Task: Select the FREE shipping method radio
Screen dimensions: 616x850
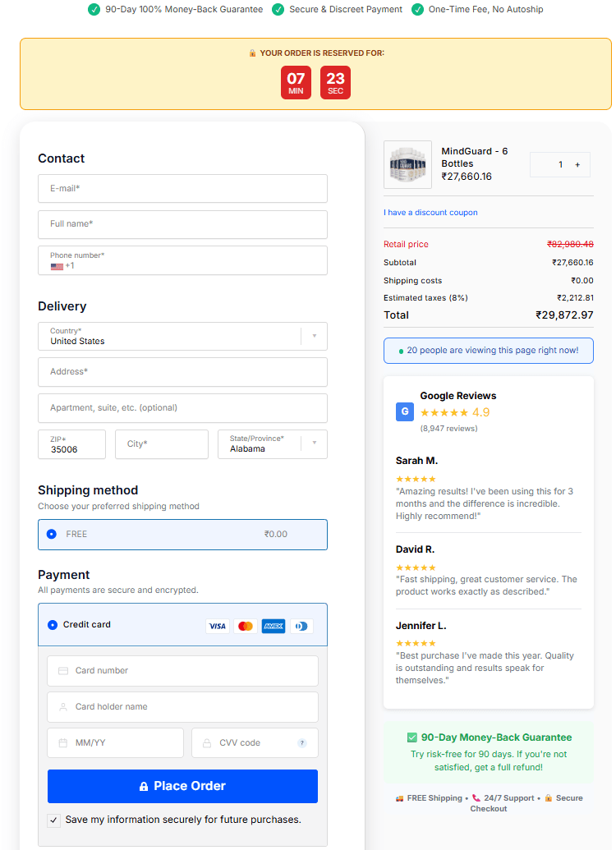Action: point(51,534)
